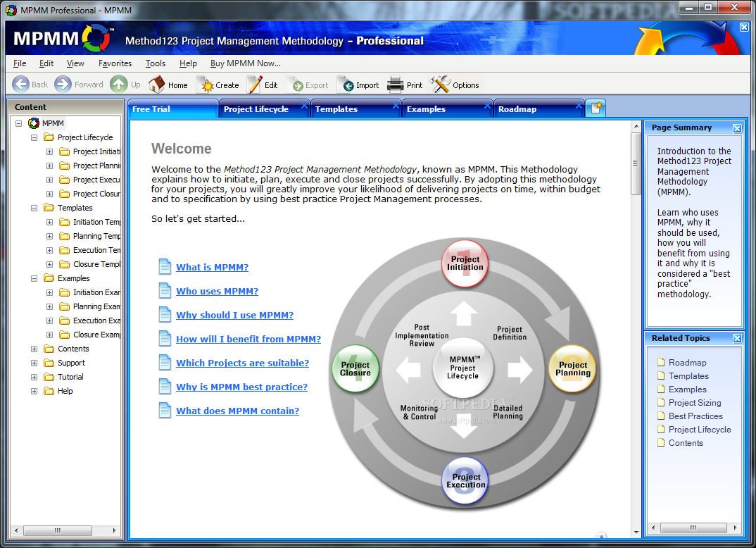This screenshot has width=756, height=548.
Task: Collapse the Templates folder
Action: [34, 208]
